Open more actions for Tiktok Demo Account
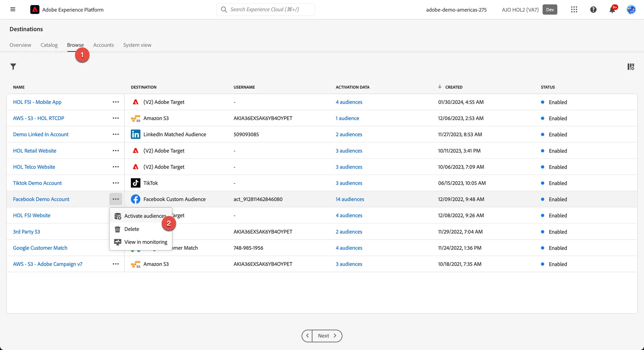 pyautogui.click(x=116, y=183)
